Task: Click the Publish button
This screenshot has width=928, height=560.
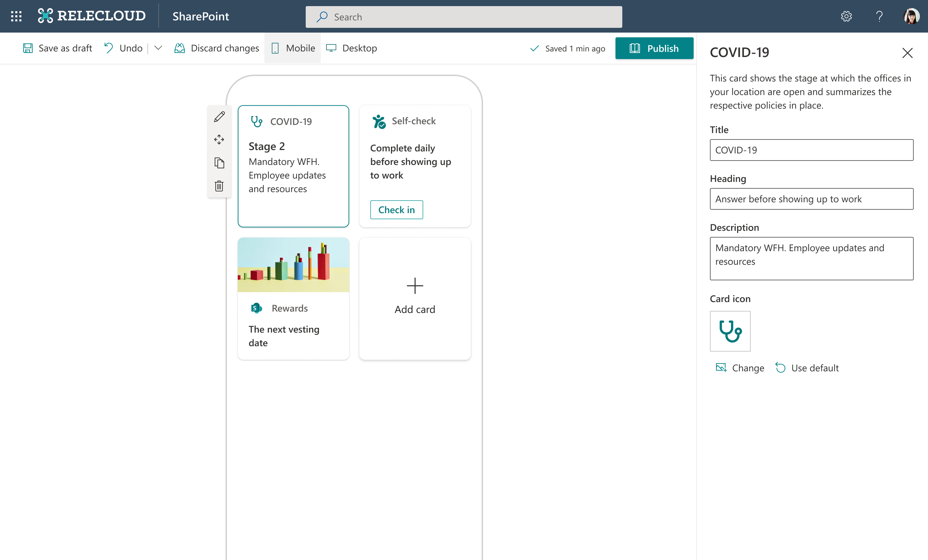Action: point(654,48)
